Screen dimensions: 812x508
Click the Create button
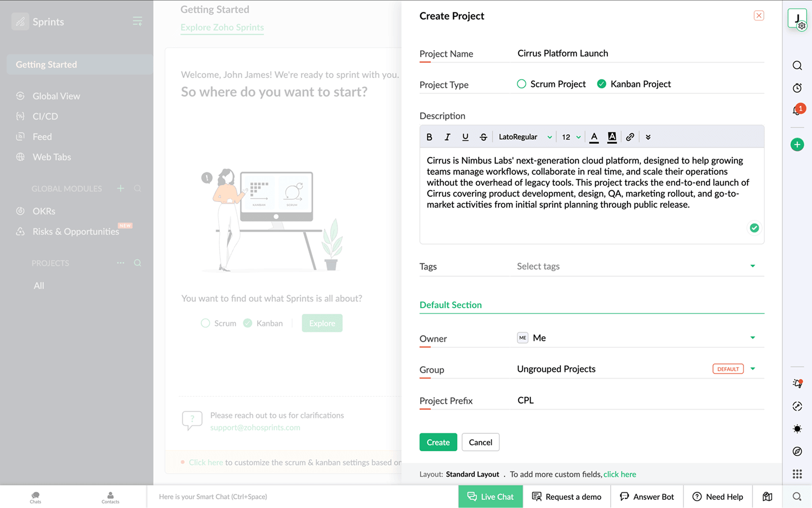(x=438, y=442)
